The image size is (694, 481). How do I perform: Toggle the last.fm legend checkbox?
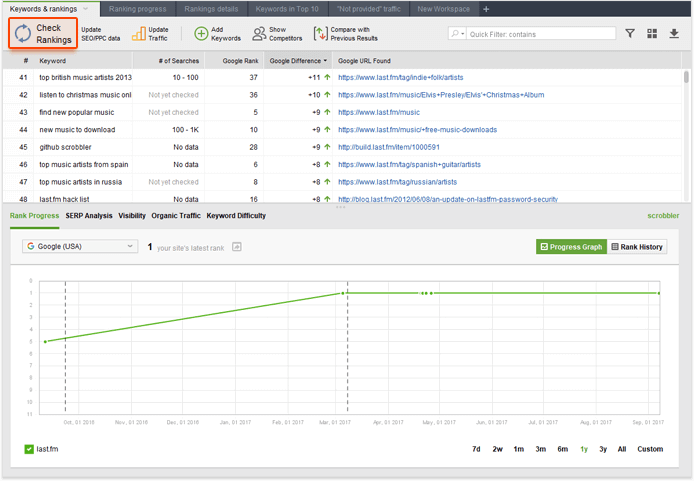[x=29, y=449]
